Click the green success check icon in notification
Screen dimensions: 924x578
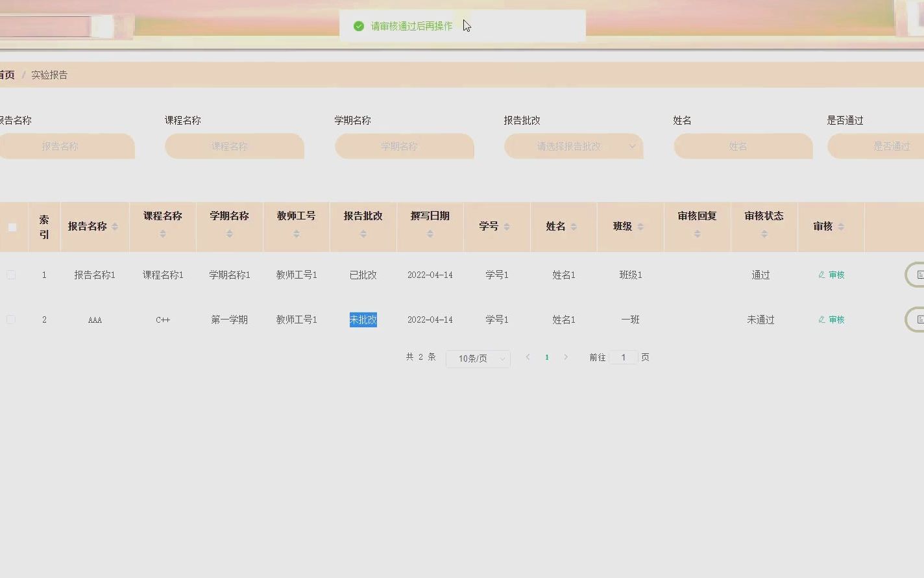[x=359, y=26]
